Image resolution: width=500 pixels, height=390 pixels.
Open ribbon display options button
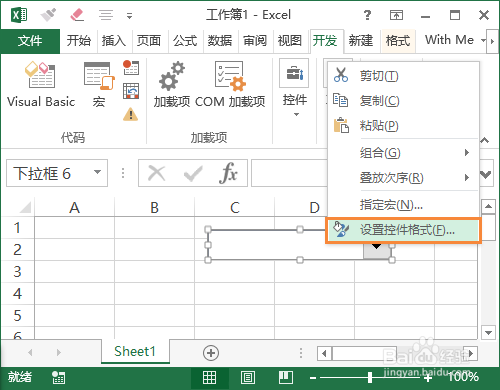click(396, 15)
